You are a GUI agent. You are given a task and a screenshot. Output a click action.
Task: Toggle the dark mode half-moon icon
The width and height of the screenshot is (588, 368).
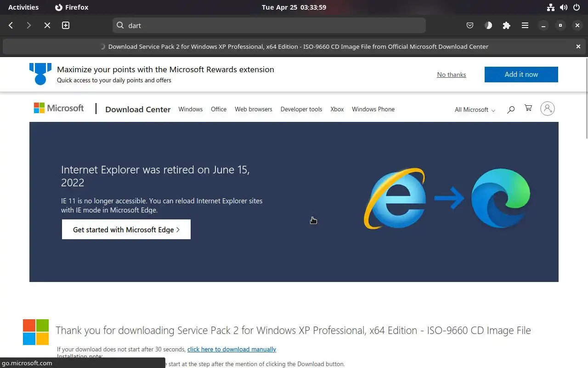(x=488, y=25)
